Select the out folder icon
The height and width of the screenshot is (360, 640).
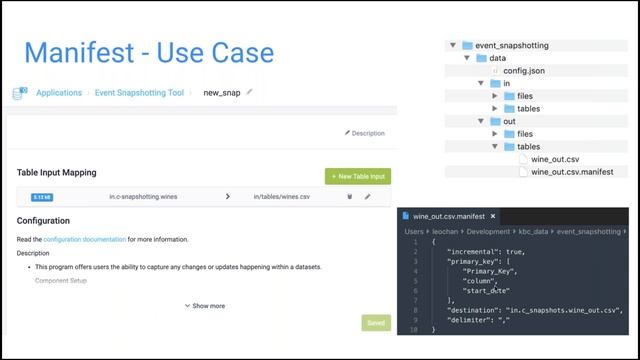tap(496, 121)
